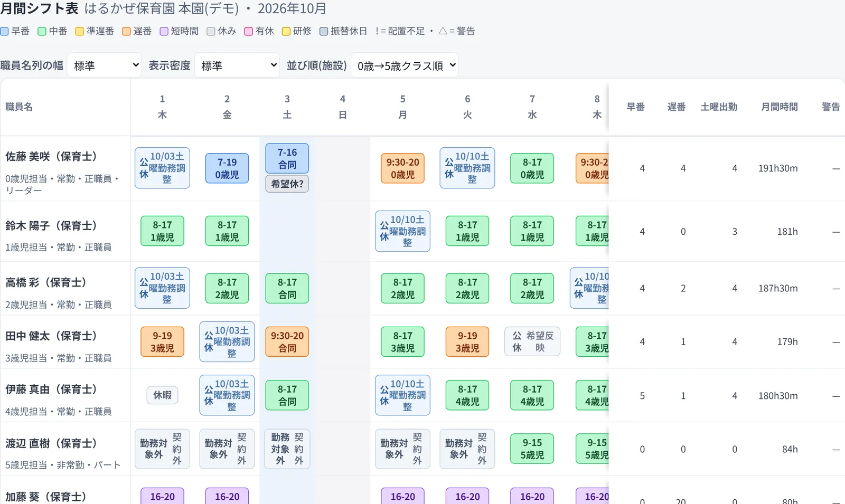Select 田中 健太's 9:30-20 合同 Saturday shift
845x504 pixels.
[287, 341]
